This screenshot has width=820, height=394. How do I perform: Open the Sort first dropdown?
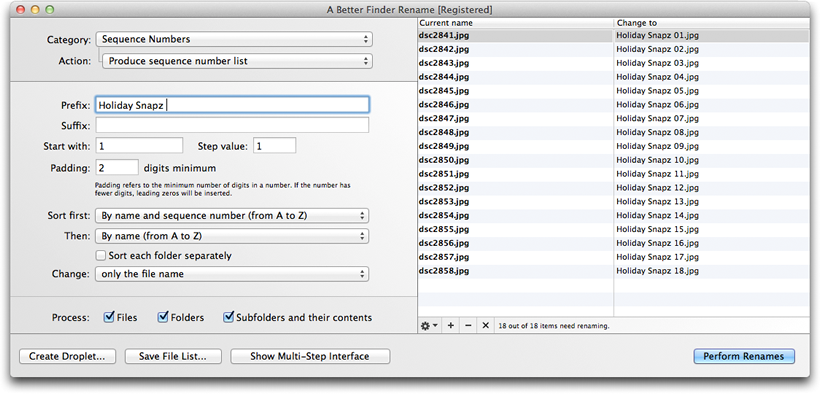(232, 216)
